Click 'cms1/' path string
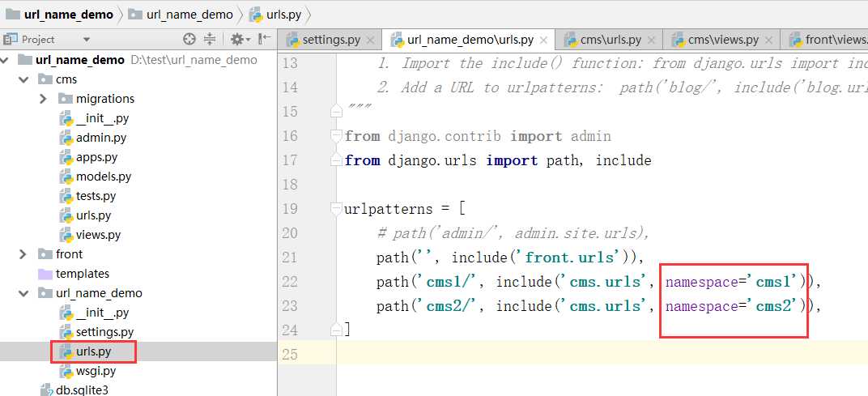Screen dimensions: 868x396 pos(448,282)
